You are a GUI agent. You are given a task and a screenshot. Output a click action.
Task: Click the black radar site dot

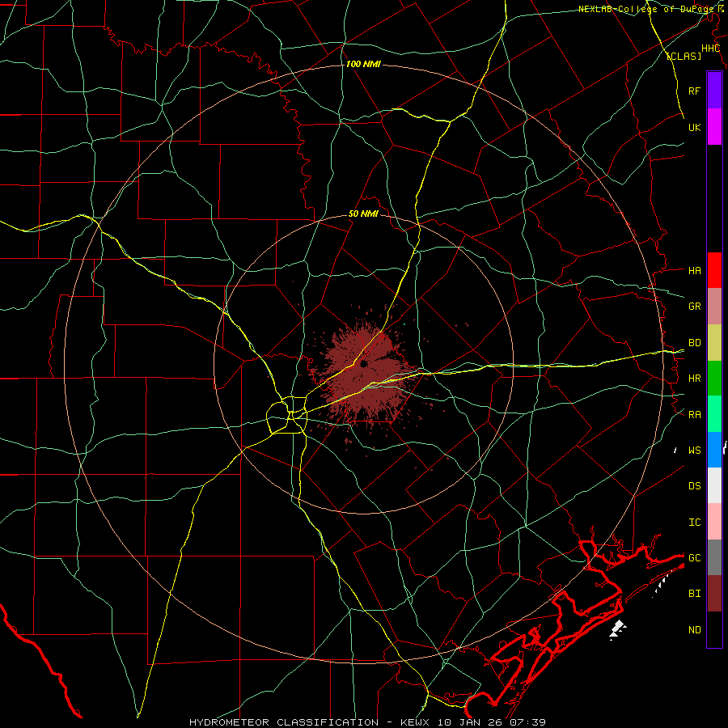[x=364, y=363]
